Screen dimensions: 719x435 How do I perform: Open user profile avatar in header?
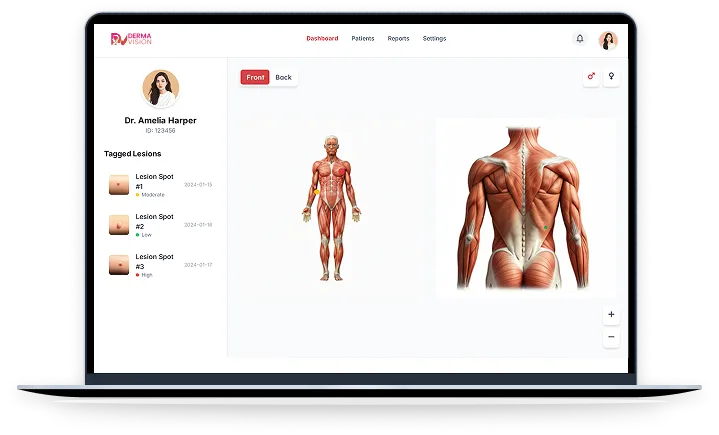(608, 40)
